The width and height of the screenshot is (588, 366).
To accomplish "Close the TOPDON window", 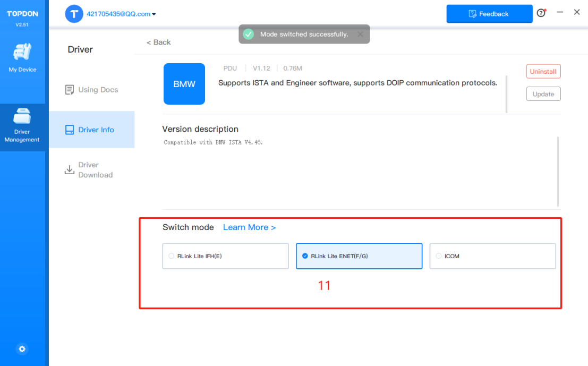I will [577, 12].
